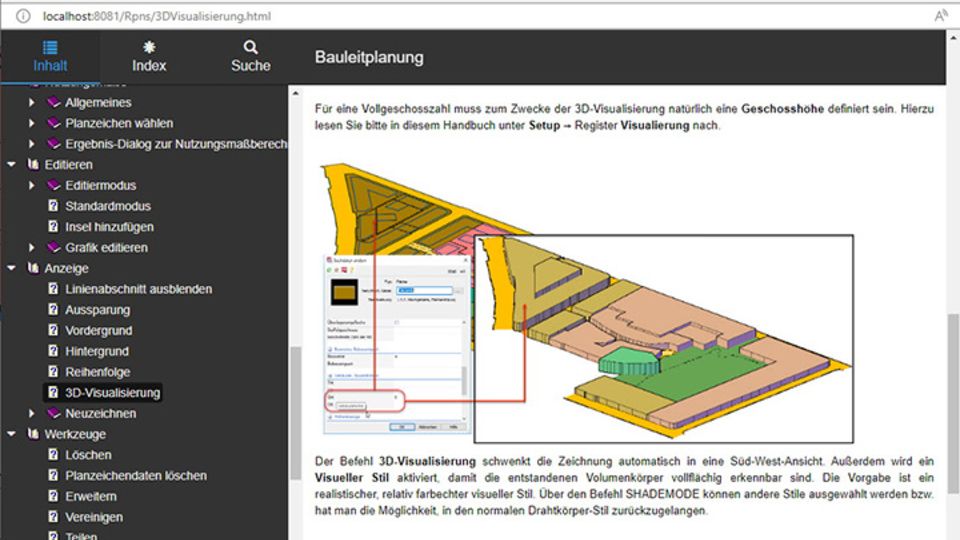Open the Neuzeichnen topic
960x540 pixels.
(x=100, y=413)
